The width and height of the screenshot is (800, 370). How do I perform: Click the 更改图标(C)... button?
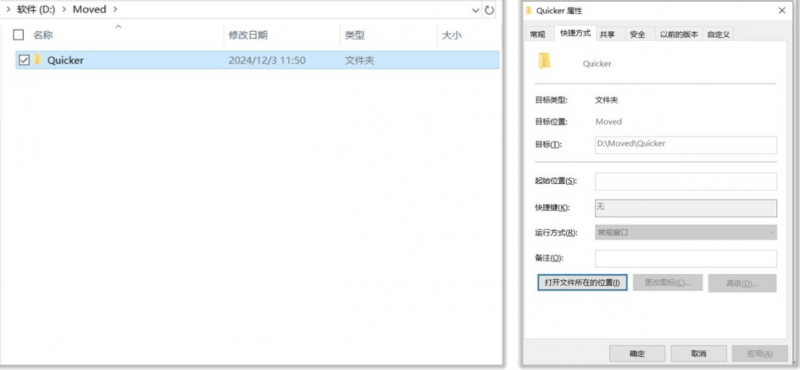[668, 283]
